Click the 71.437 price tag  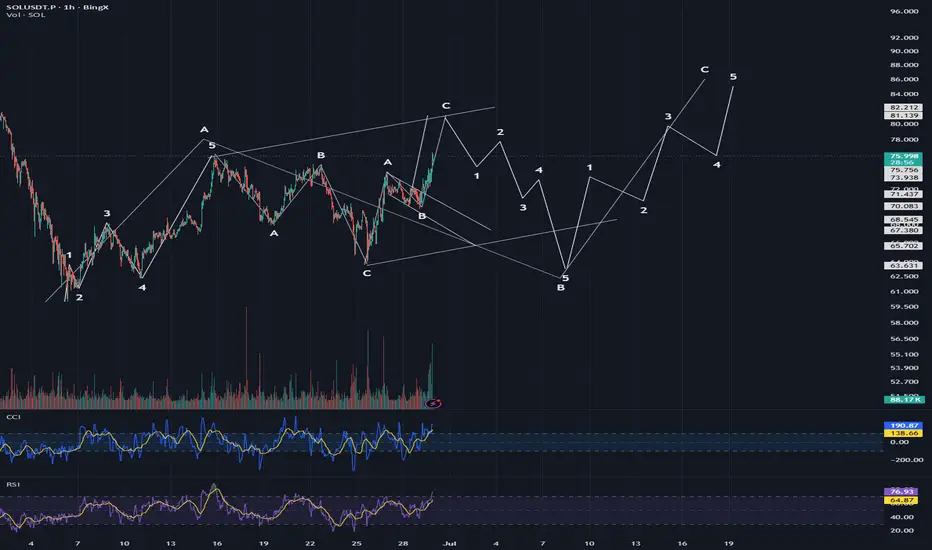[903, 194]
